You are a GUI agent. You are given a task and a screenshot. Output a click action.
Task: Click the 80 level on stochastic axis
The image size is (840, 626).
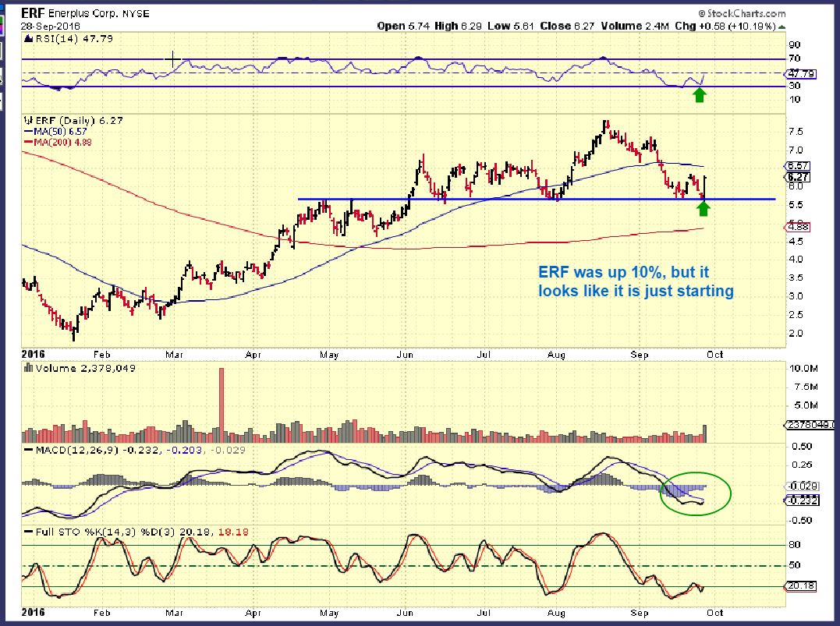[x=795, y=545]
